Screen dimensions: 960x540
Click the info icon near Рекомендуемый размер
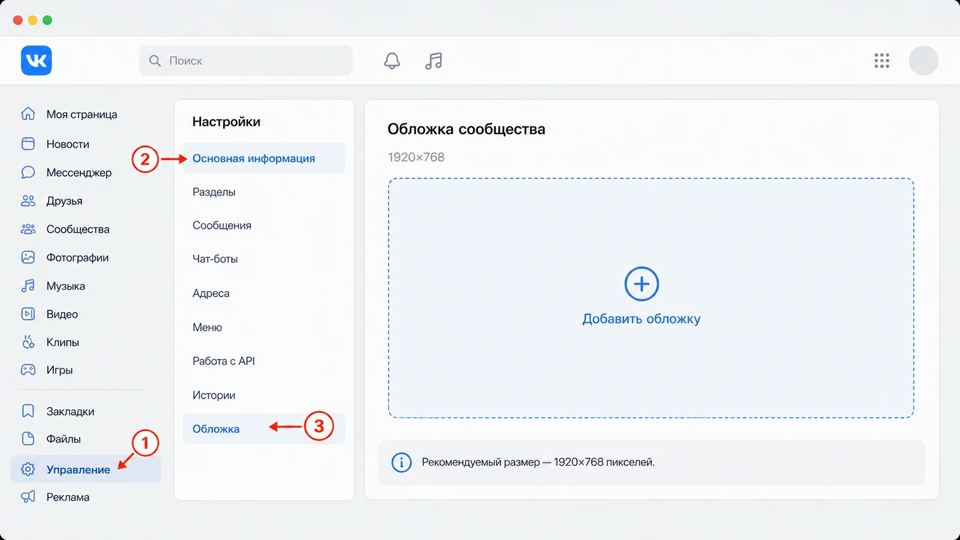[x=401, y=462]
